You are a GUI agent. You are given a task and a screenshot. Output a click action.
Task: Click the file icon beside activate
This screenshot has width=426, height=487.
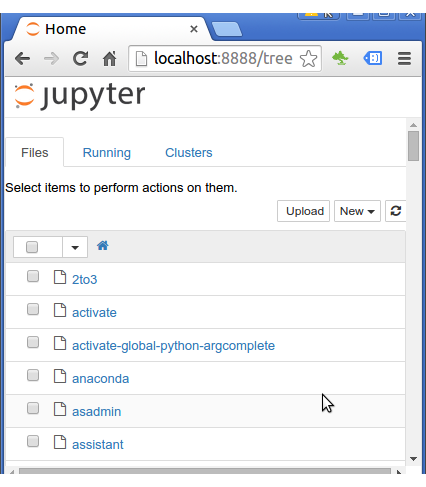[60, 310]
